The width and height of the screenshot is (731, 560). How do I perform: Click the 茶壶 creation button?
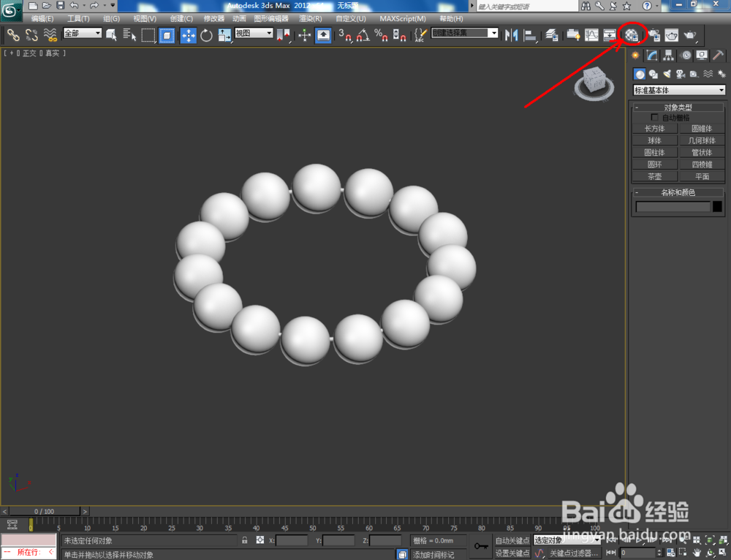pos(654,176)
